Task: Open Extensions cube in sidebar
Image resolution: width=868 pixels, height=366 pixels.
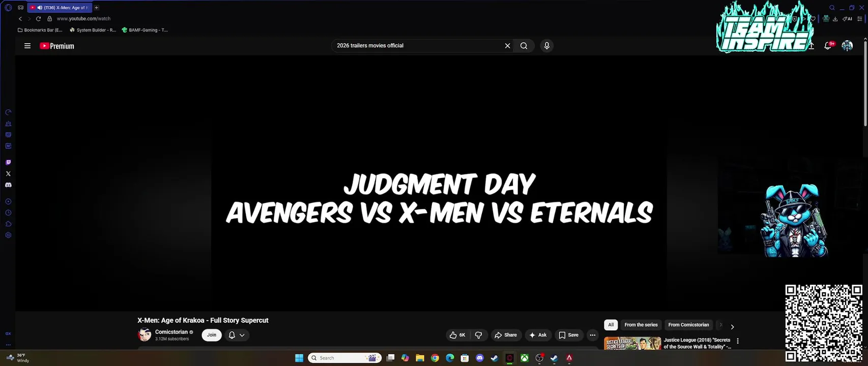Action: click(x=8, y=224)
